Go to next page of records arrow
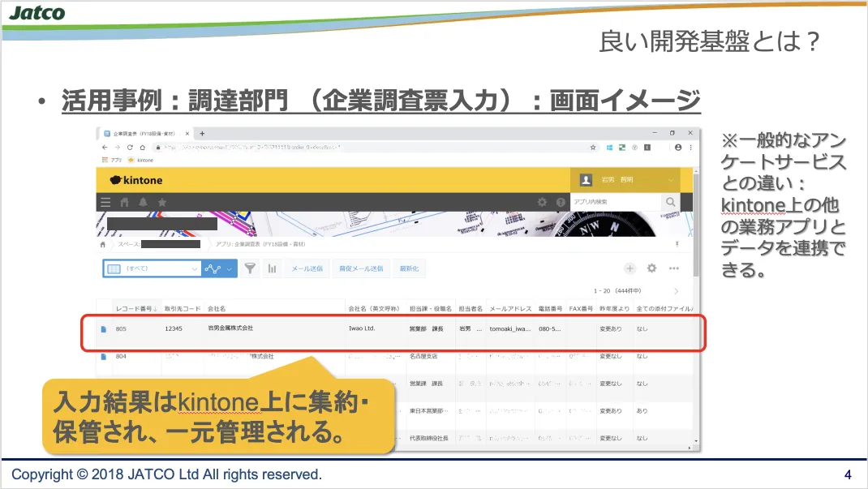 (x=677, y=290)
